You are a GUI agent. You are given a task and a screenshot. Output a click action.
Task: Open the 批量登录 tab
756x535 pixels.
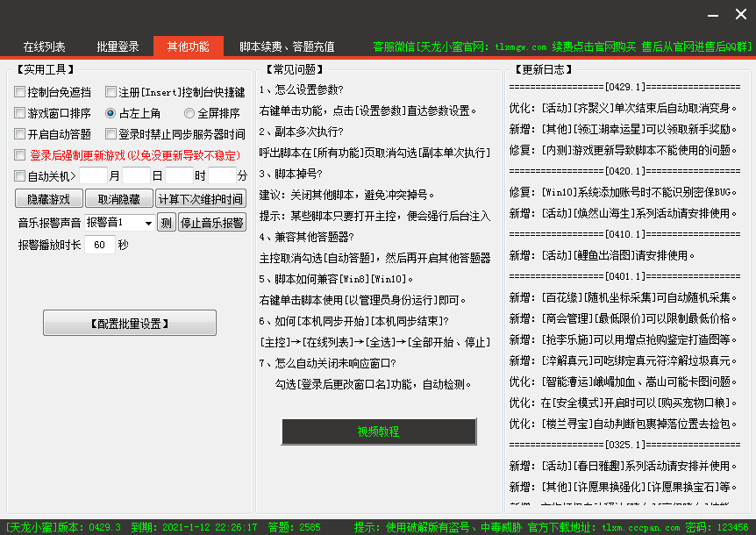point(118,46)
